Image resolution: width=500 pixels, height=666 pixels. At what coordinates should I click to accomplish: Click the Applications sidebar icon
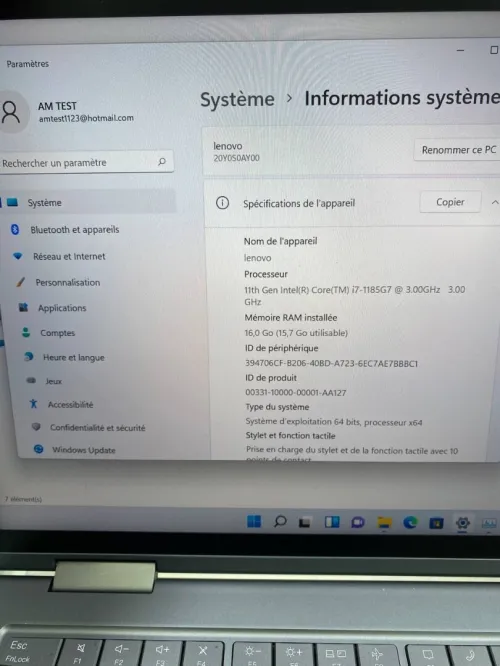(23, 307)
